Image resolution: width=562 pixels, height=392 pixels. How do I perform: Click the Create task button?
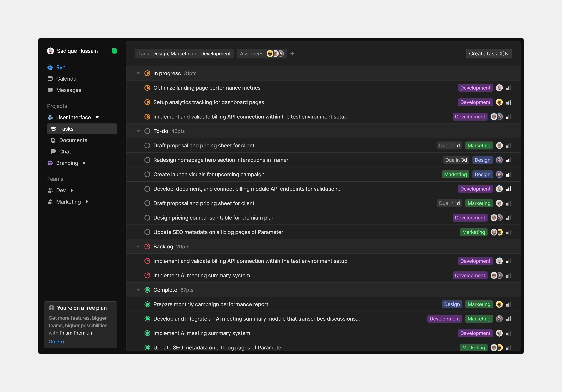(489, 54)
